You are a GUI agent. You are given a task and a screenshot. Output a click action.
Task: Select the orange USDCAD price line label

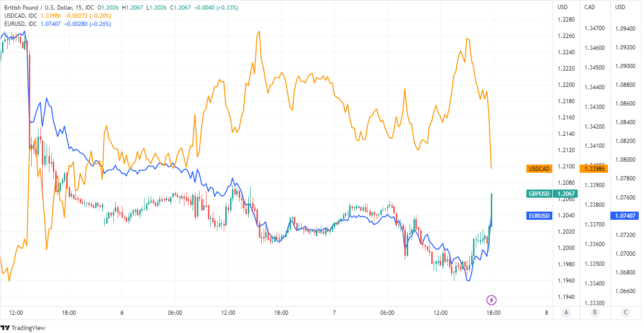539,169
